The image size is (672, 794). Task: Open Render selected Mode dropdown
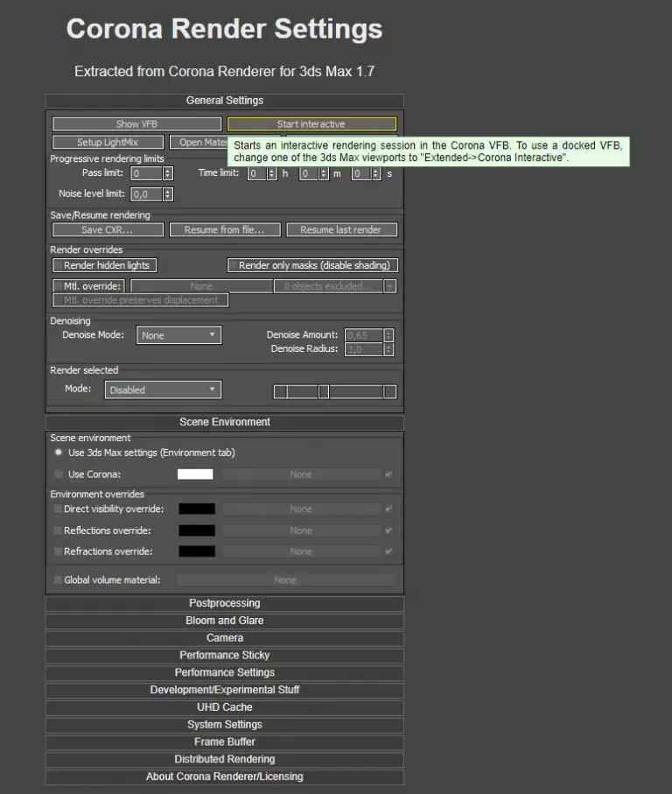coord(163,390)
